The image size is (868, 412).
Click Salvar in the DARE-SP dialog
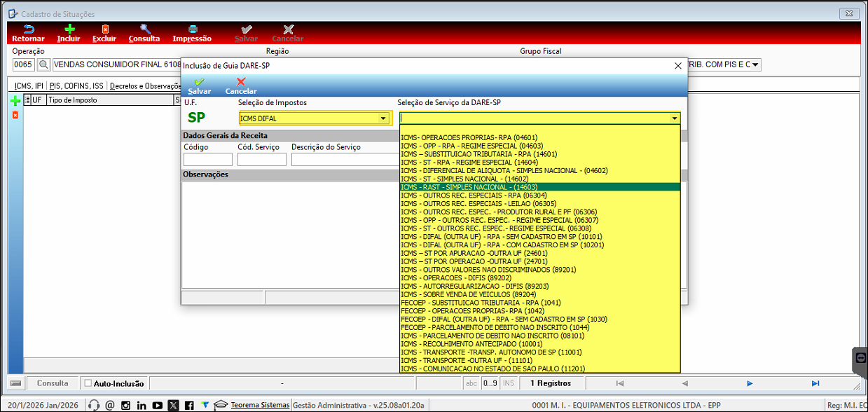(x=200, y=85)
